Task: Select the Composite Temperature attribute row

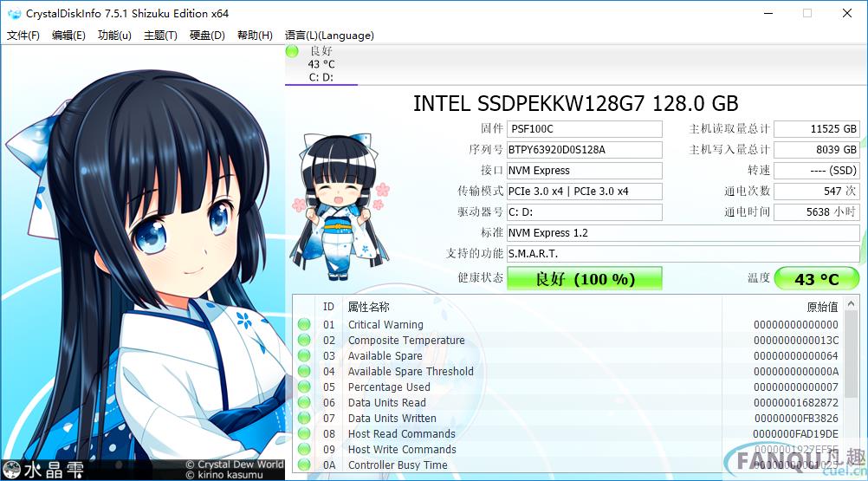Action: pos(568,340)
